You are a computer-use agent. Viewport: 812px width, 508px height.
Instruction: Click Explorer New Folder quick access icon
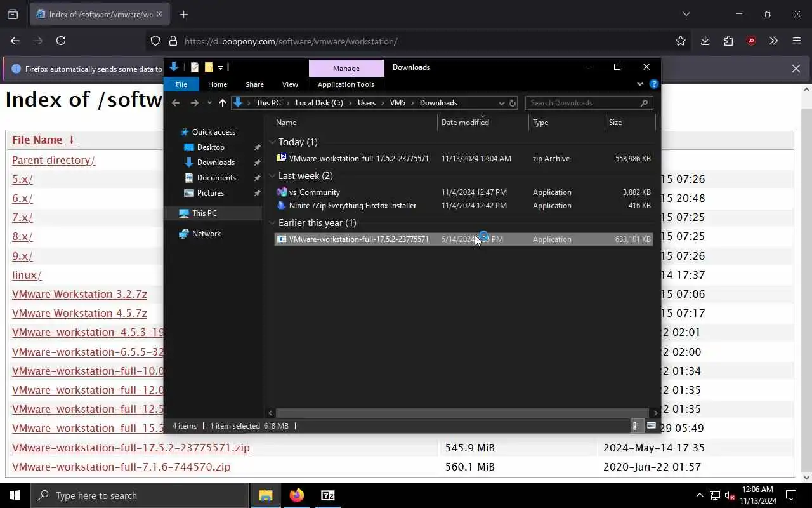[x=208, y=67]
